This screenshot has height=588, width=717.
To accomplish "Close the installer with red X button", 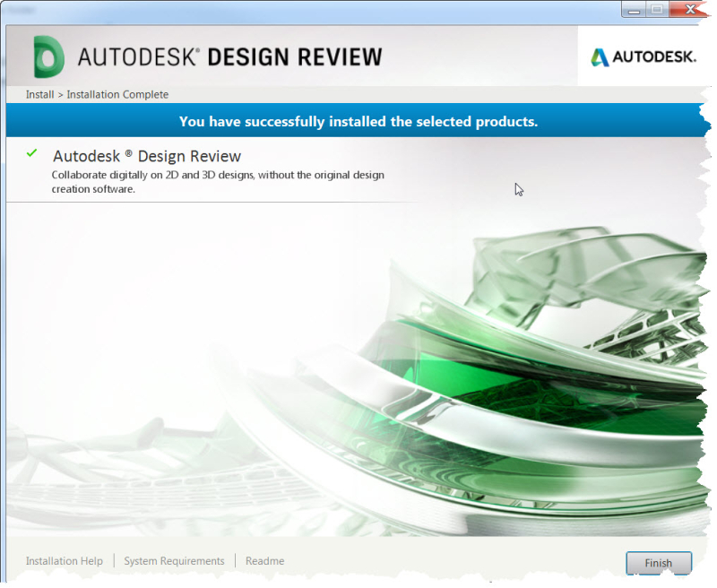I will pyautogui.click(x=688, y=9).
